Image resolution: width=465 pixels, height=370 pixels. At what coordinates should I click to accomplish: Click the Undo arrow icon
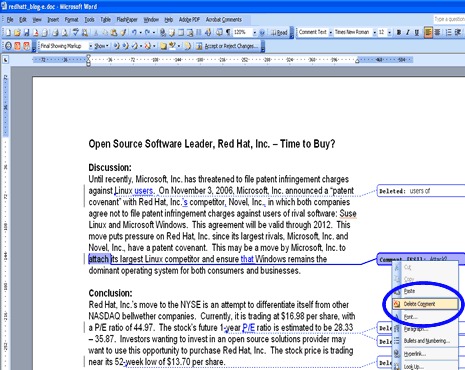(x=134, y=32)
